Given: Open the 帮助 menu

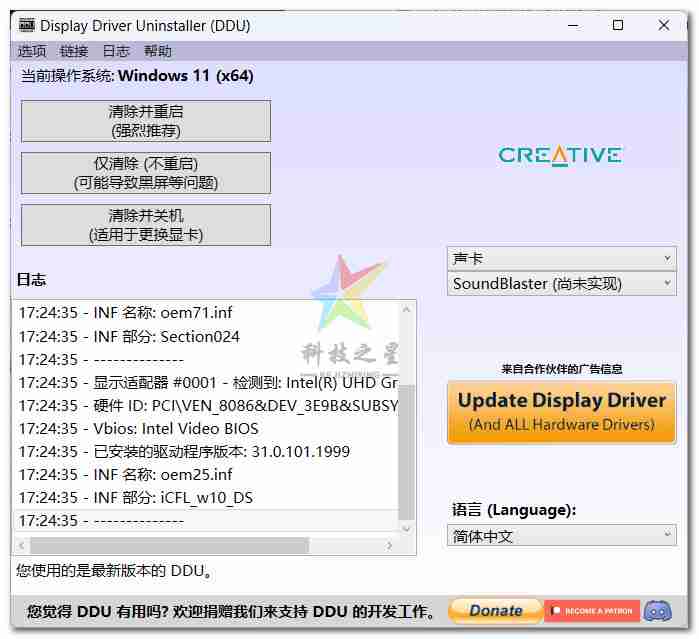Looking at the screenshot, I should point(158,51).
